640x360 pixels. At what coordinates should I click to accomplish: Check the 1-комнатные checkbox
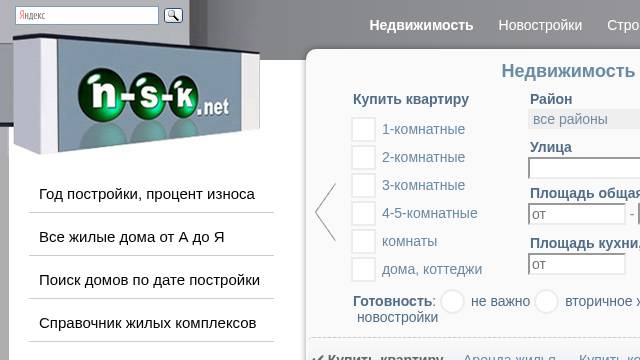[363, 129]
